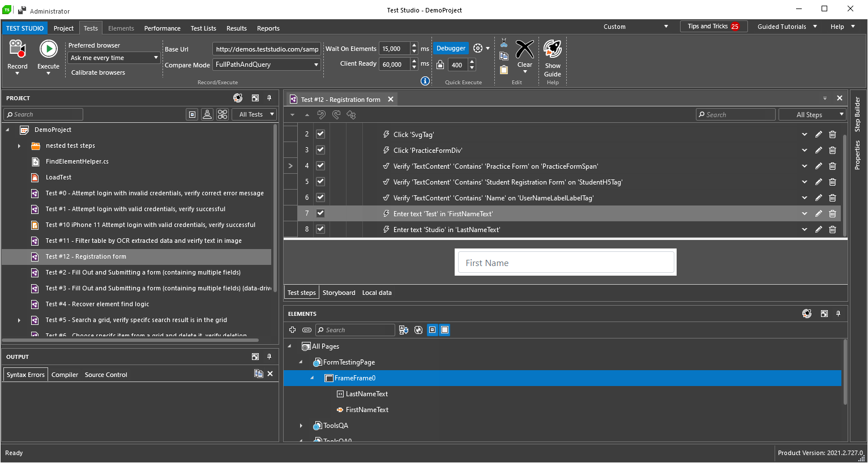Click Calibrate browsers
Screen dimensions: 868x463
(98, 72)
